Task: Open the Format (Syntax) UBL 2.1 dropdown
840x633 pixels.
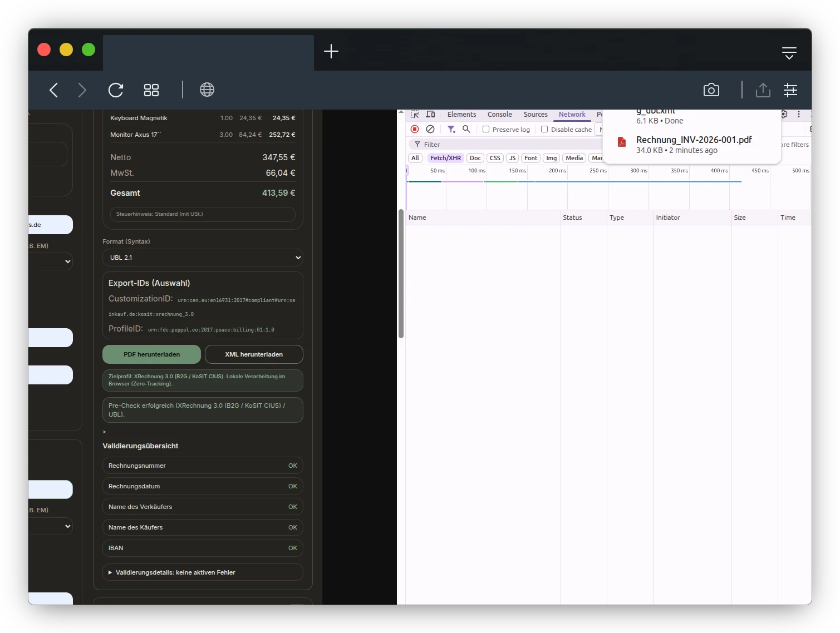Action: click(203, 258)
